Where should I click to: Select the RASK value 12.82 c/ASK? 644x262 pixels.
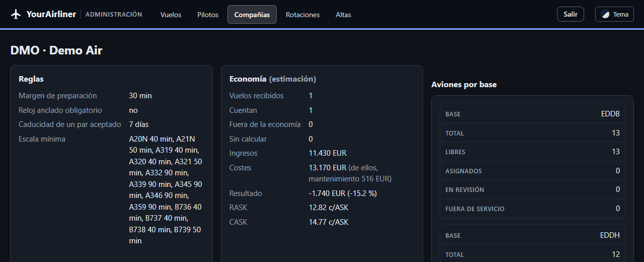point(329,208)
